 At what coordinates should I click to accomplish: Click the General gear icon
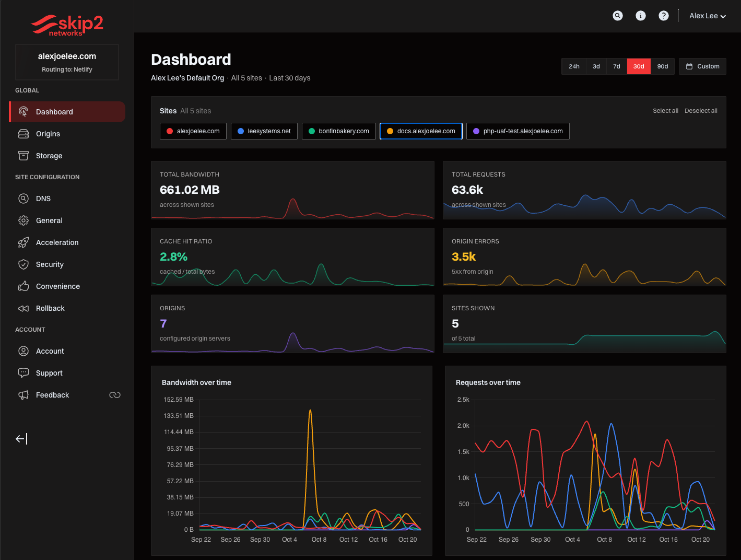click(23, 220)
